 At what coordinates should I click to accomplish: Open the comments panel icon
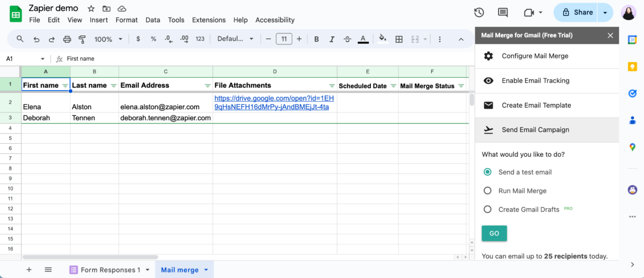pyautogui.click(x=503, y=12)
